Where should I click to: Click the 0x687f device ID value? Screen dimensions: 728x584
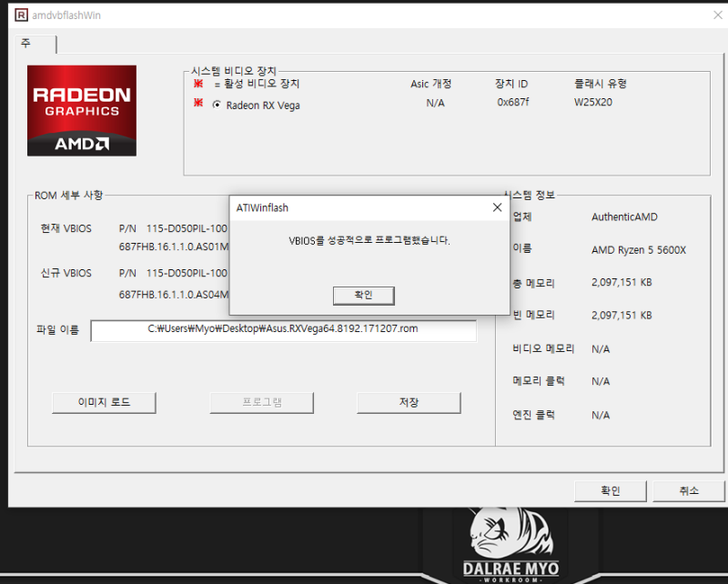point(511,103)
